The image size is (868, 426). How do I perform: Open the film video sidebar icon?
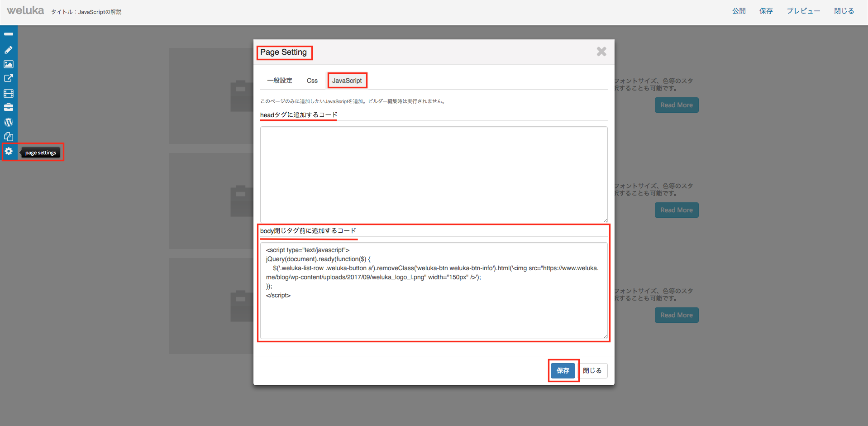point(9,93)
